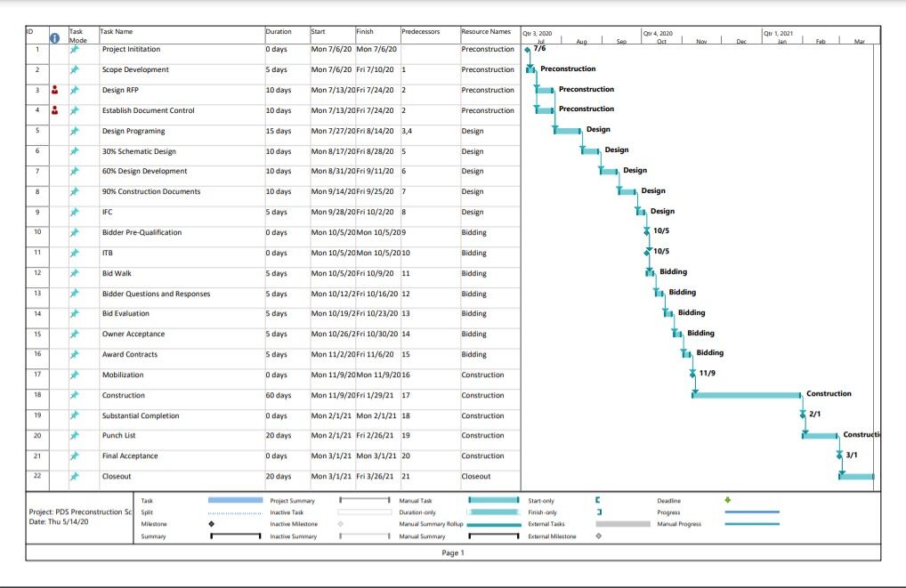The image size is (906, 588).
Task: Select the '90% Construction Documents' task name
Action: (151, 192)
